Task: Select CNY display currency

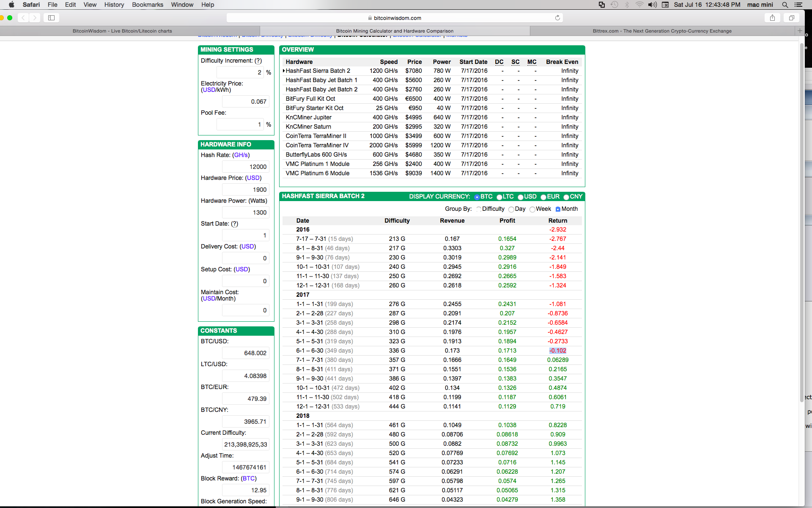Action: pos(566,197)
